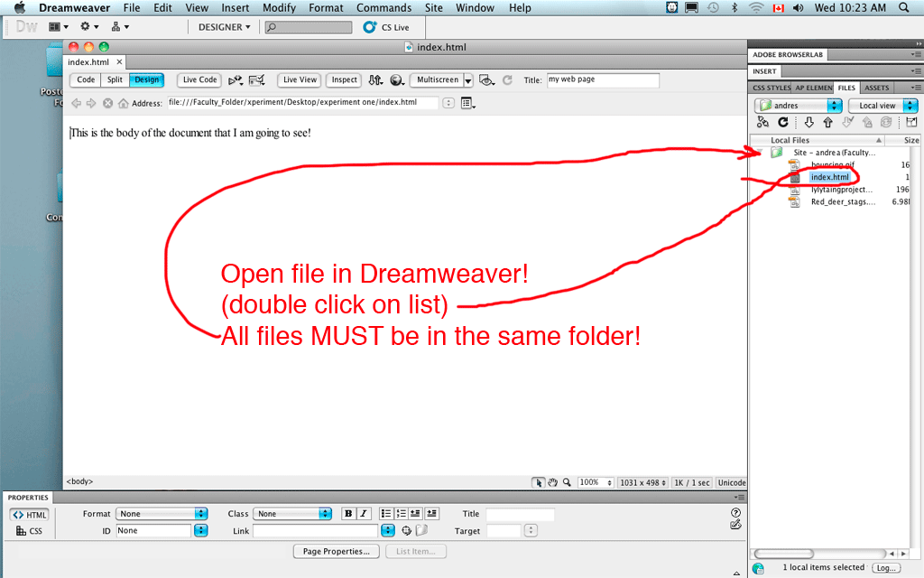Refresh the Files panel list
The width and height of the screenshot is (924, 578).
coord(783,122)
